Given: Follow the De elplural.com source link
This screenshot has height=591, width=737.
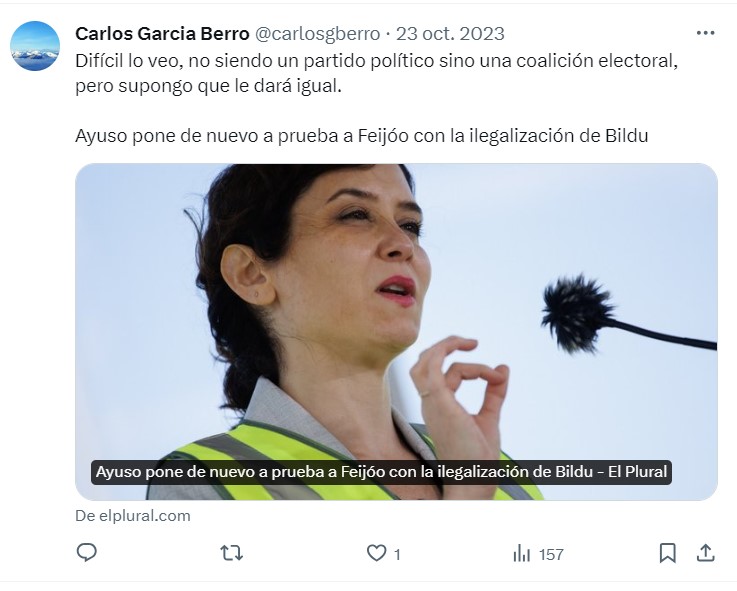Looking at the screenshot, I should click(133, 516).
